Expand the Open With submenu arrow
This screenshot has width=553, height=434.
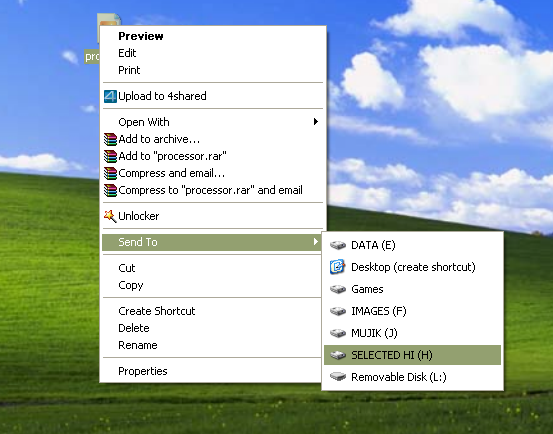point(316,122)
